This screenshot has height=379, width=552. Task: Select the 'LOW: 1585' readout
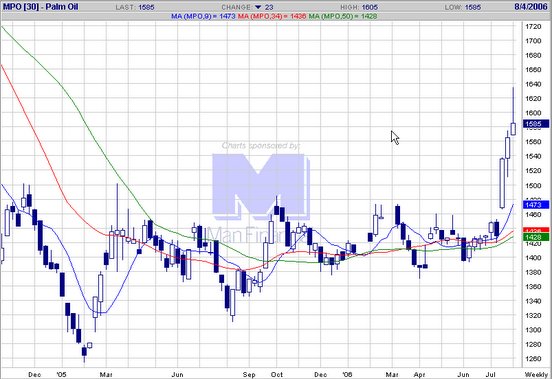point(463,7)
